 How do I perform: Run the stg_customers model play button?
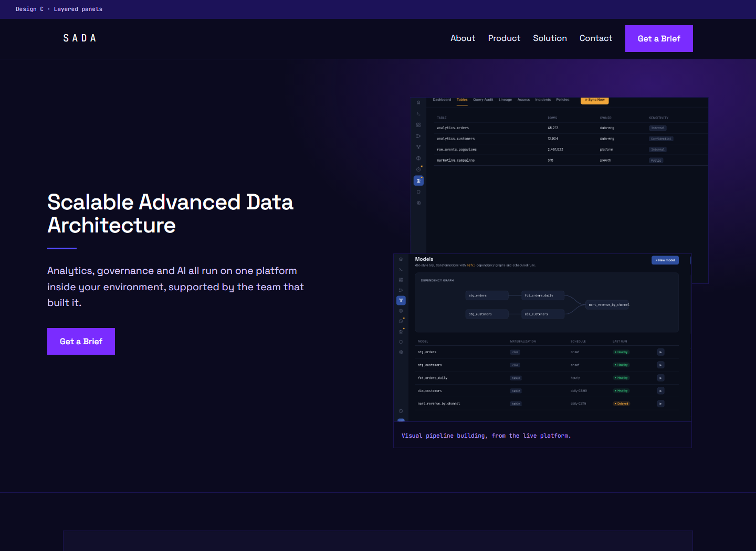click(661, 365)
